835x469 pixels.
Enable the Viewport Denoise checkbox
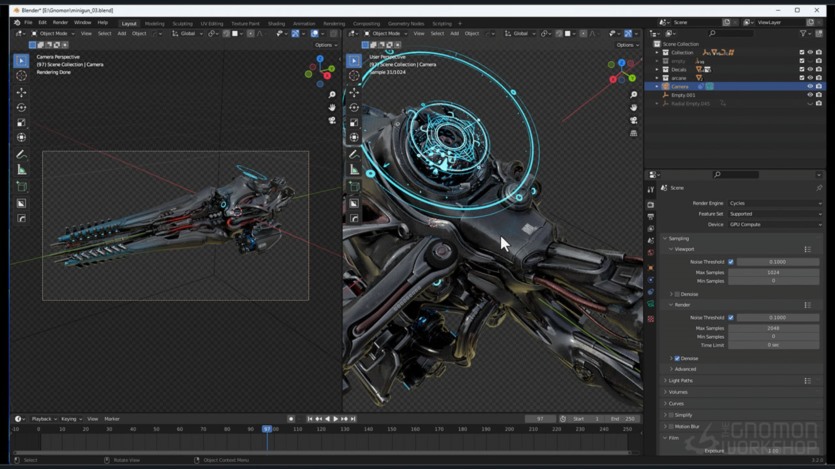[x=677, y=294]
